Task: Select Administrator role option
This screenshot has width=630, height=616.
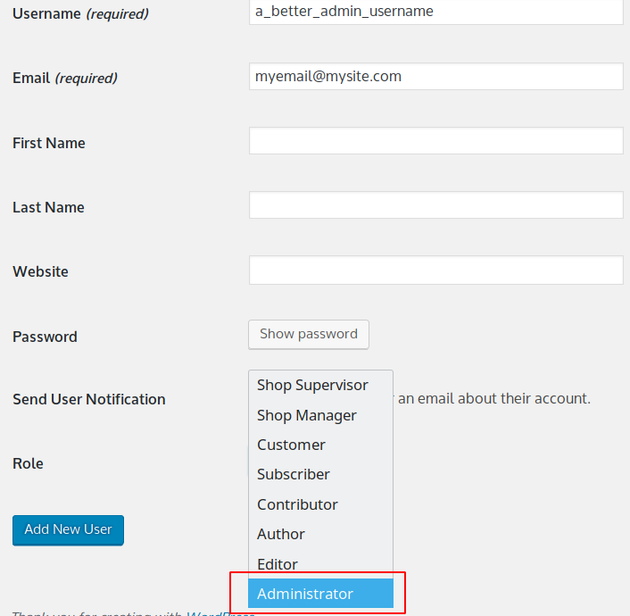Action: (x=321, y=593)
